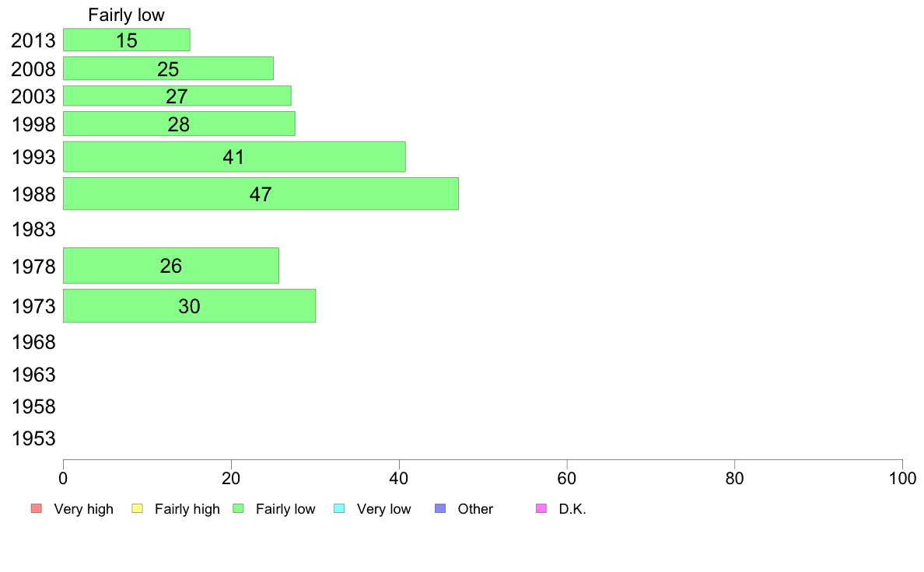Select the 1973 bar showing 30
This screenshot has height=572, width=924.
[x=190, y=305]
